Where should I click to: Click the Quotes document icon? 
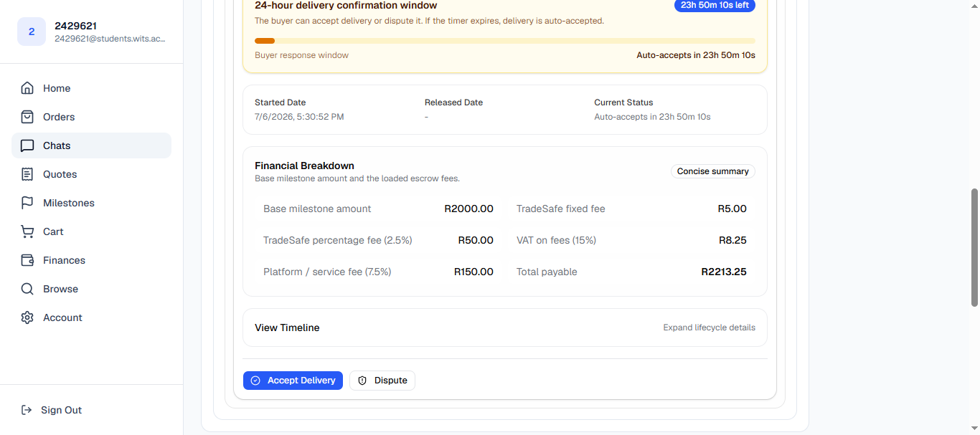point(27,174)
